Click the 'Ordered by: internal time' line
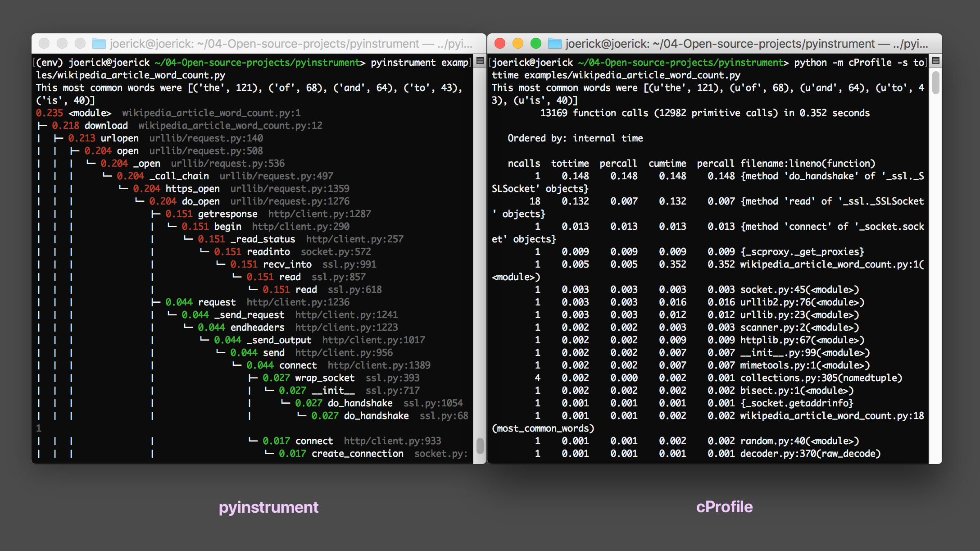 click(x=576, y=138)
